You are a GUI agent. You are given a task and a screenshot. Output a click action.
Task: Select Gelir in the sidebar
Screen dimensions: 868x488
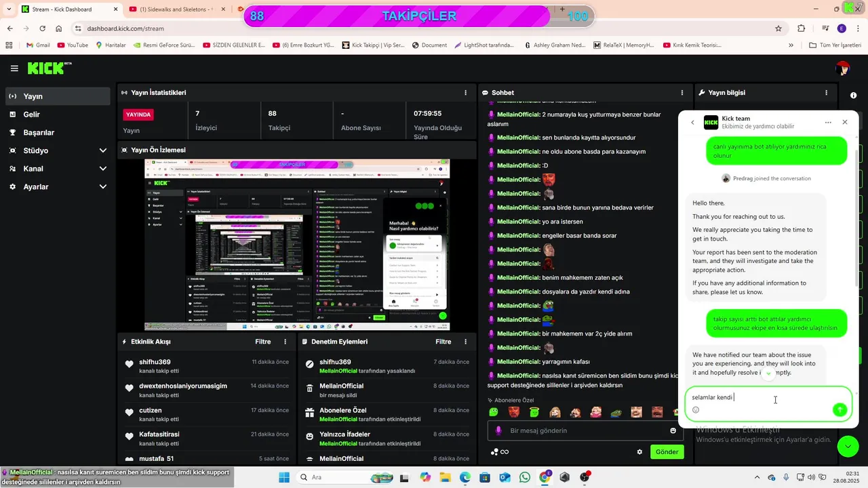(58, 115)
